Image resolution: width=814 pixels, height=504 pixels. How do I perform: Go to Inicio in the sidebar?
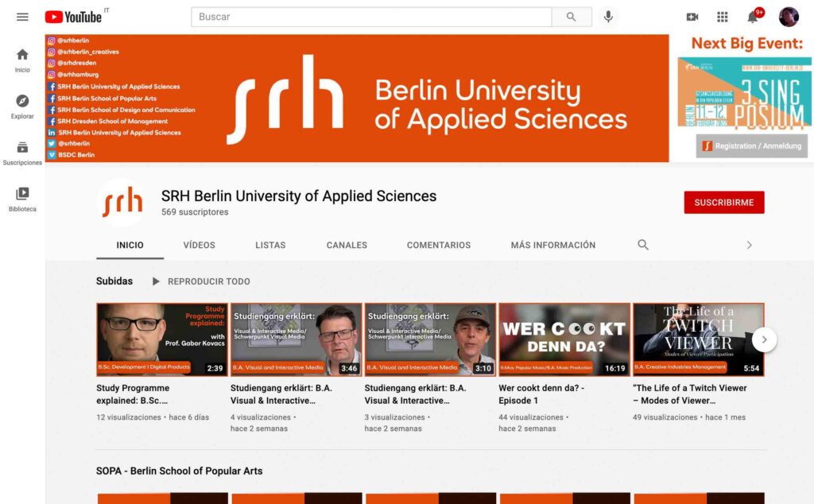pyautogui.click(x=22, y=60)
